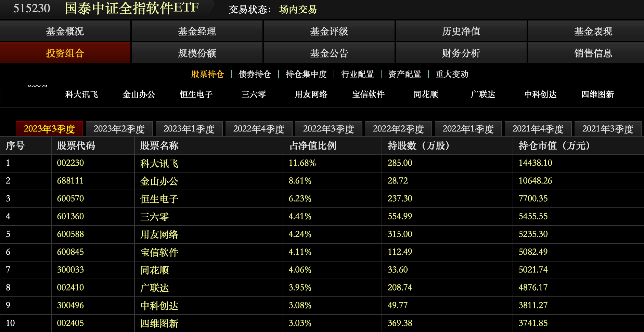644x332 pixels.
Task: Open the 基金评级 tab
Action: pyautogui.click(x=329, y=31)
